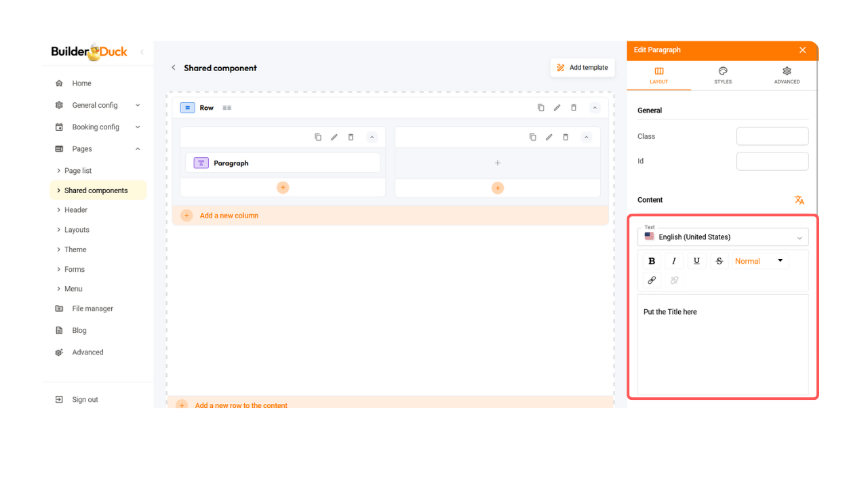
Task: Apply underline formatting in editor
Action: coord(696,261)
